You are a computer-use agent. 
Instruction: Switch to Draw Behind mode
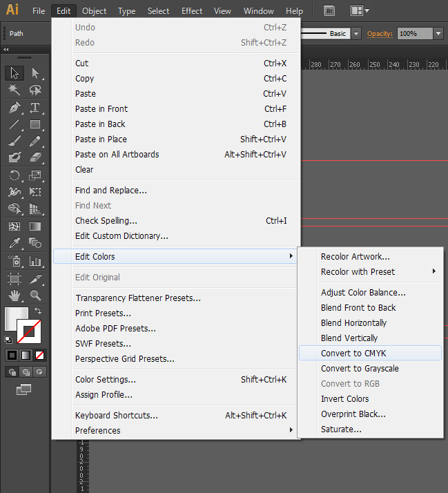pyautogui.click(x=26, y=371)
